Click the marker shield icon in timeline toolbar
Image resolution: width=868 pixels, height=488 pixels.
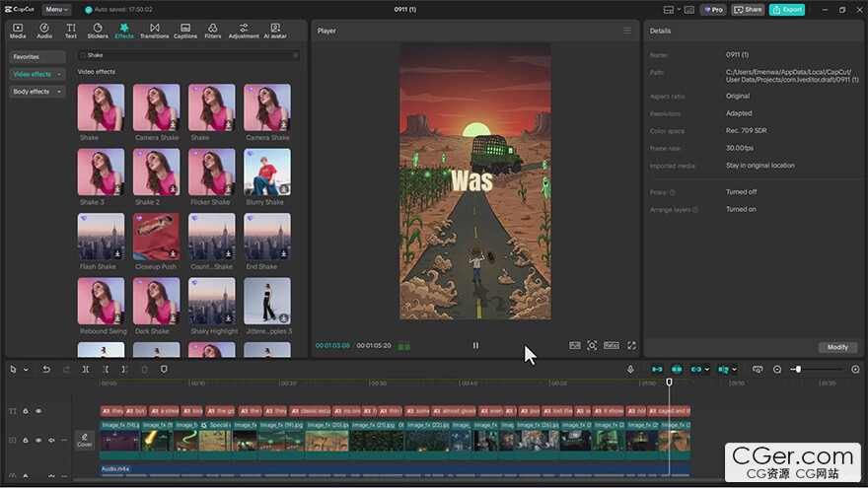[164, 369]
